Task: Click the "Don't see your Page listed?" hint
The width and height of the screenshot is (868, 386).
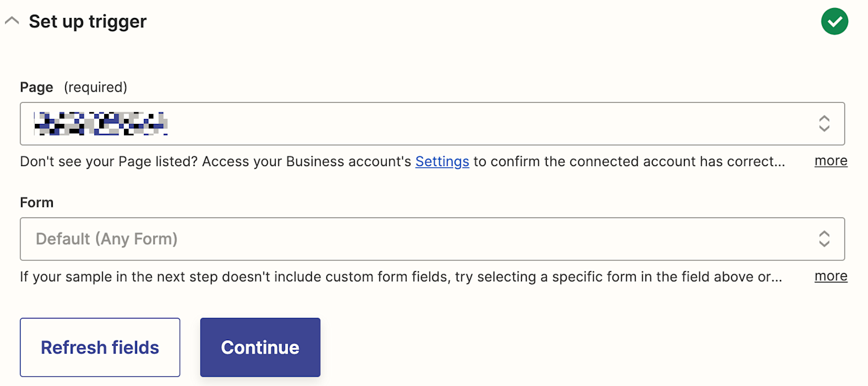Action: click(109, 162)
